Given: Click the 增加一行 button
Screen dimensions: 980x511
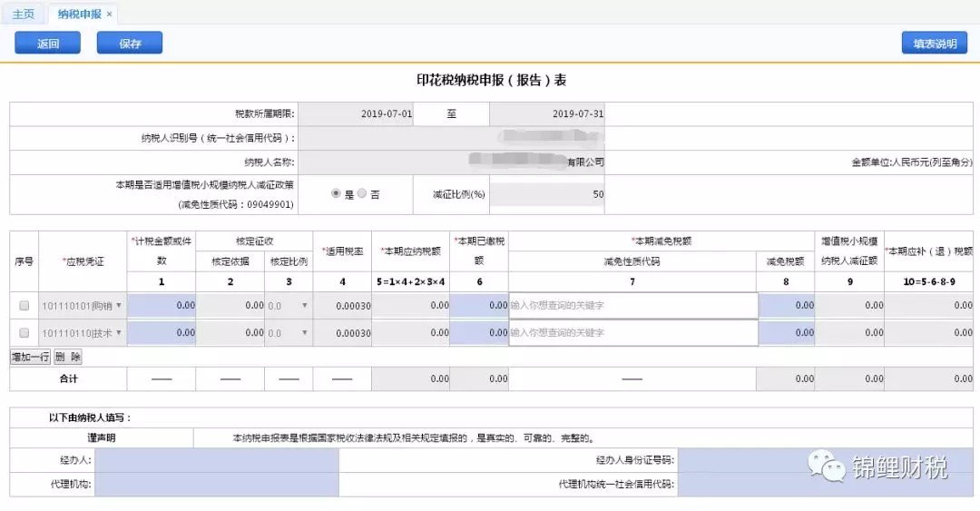Looking at the screenshot, I should pyautogui.click(x=30, y=357).
